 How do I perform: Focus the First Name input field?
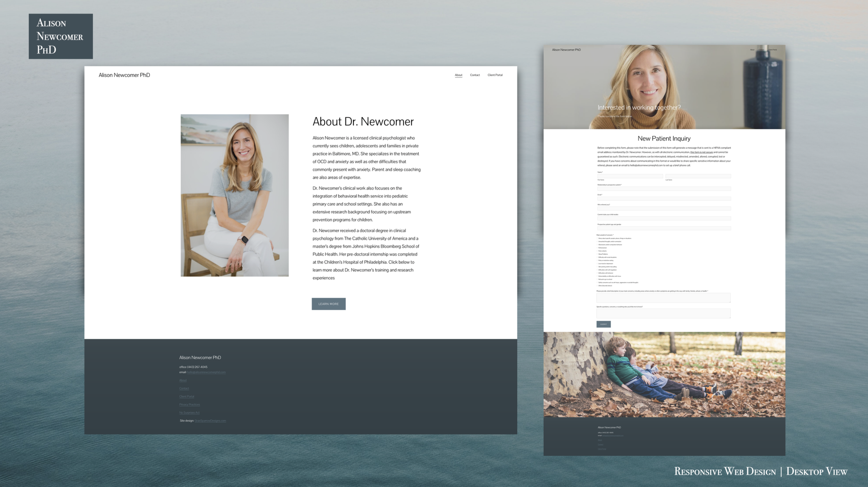[x=630, y=176]
